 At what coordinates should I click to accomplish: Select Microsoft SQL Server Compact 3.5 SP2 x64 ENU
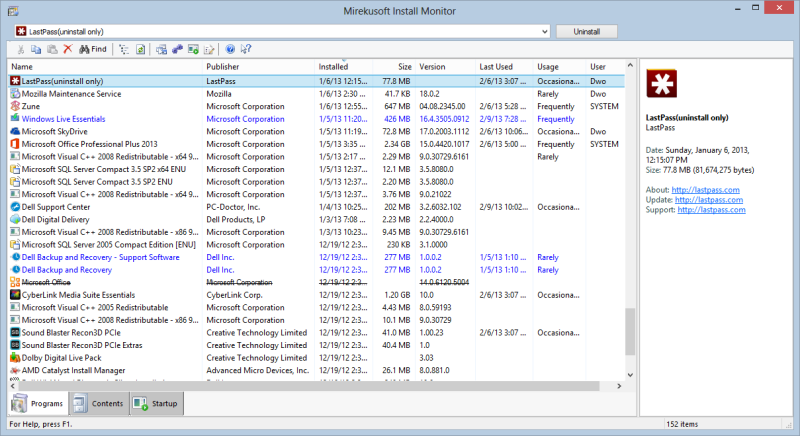[x=316, y=169]
